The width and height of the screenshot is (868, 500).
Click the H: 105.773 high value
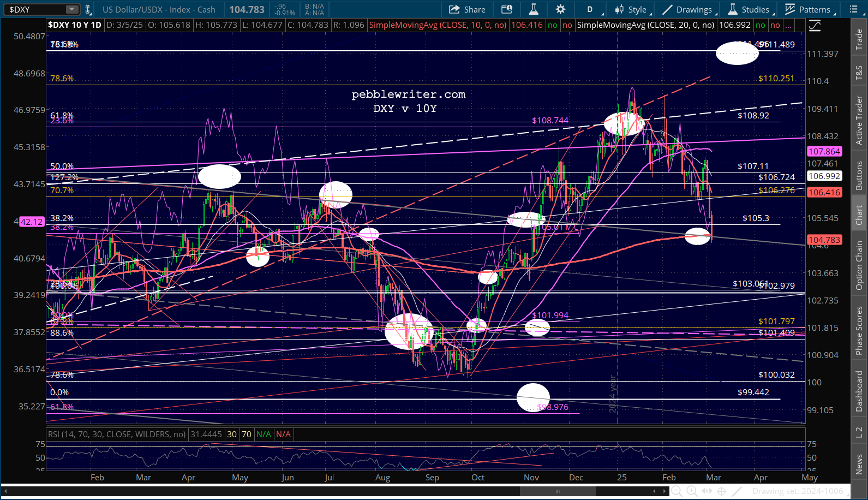click(x=215, y=25)
